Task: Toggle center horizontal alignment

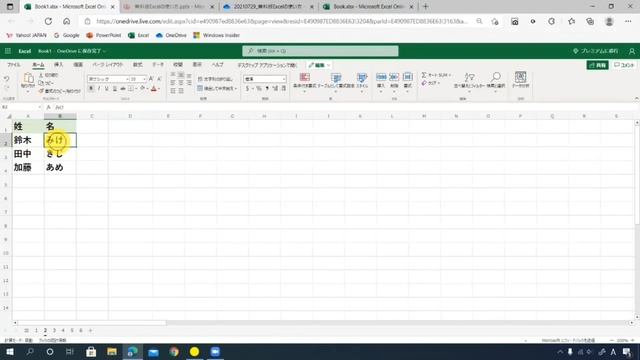Action: point(181,83)
